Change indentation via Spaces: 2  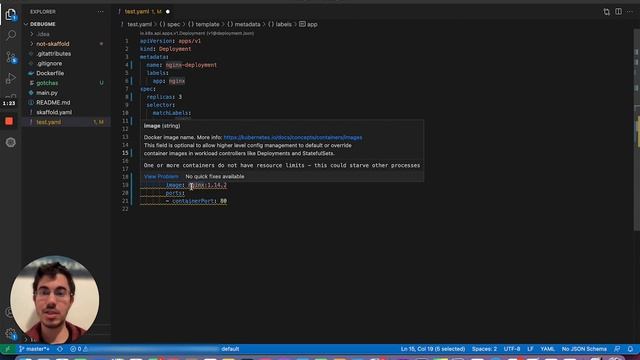click(484, 349)
